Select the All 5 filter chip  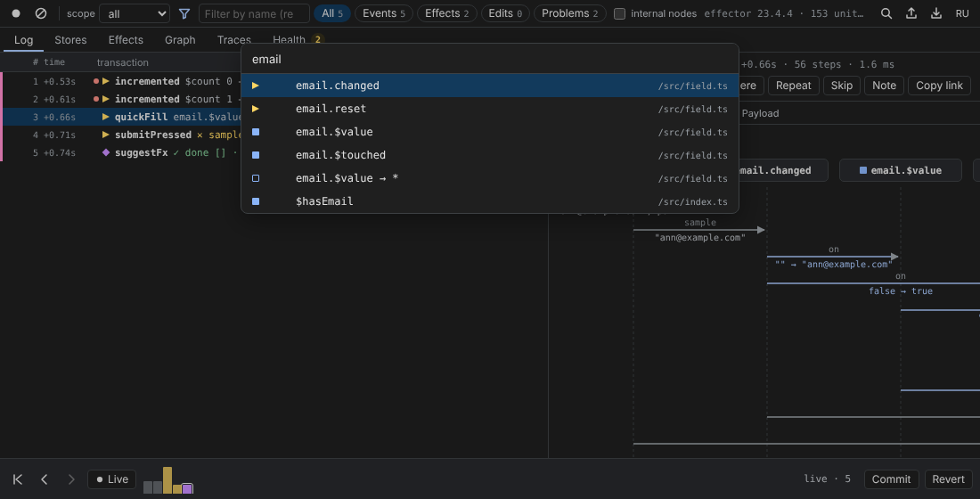pos(332,13)
